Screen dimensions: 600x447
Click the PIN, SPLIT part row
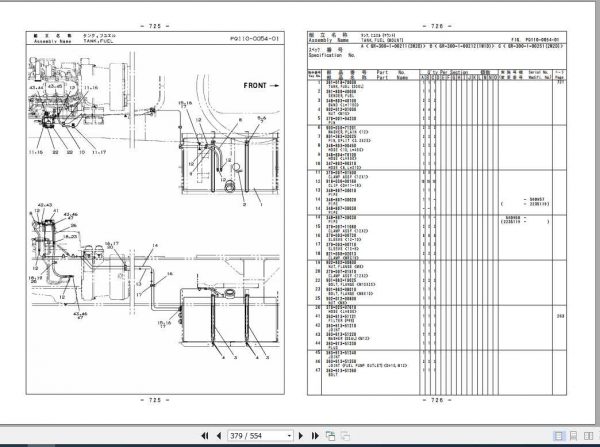(x=348, y=139)
